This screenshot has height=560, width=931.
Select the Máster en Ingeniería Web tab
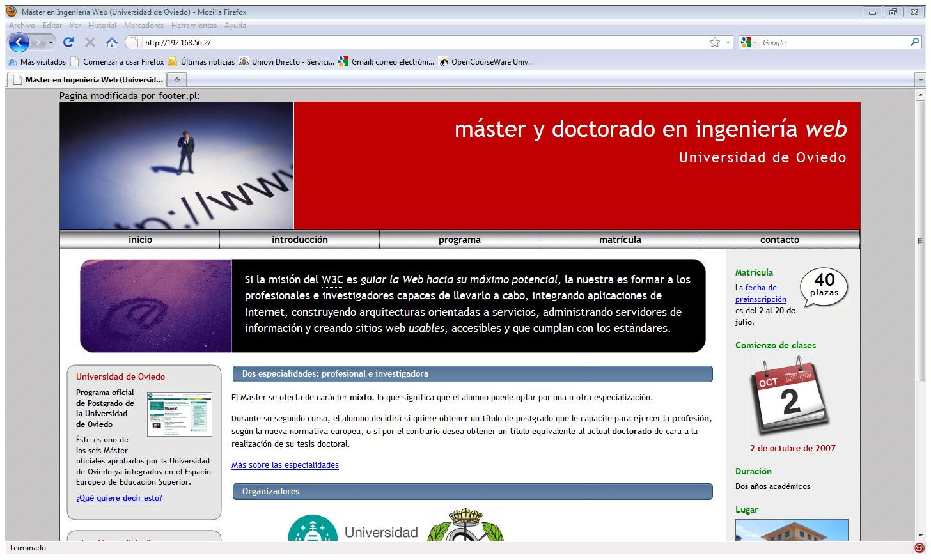87,80
